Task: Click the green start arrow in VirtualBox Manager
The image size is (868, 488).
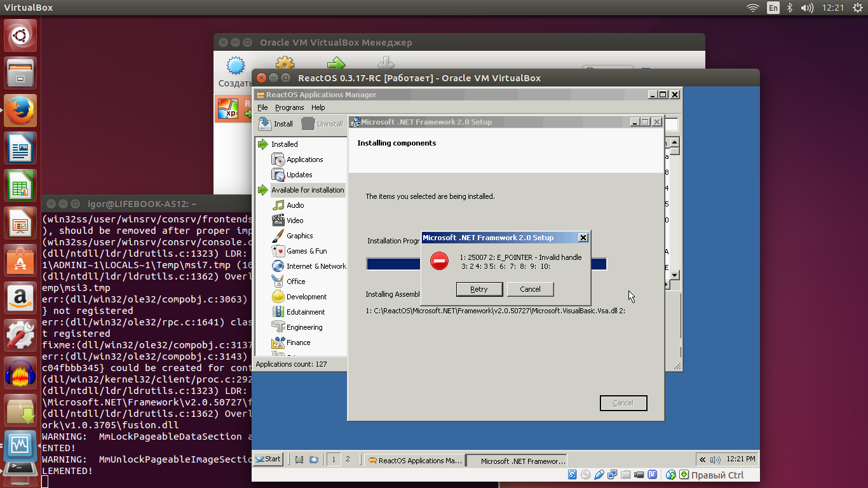Action: (x=336, y=64)
